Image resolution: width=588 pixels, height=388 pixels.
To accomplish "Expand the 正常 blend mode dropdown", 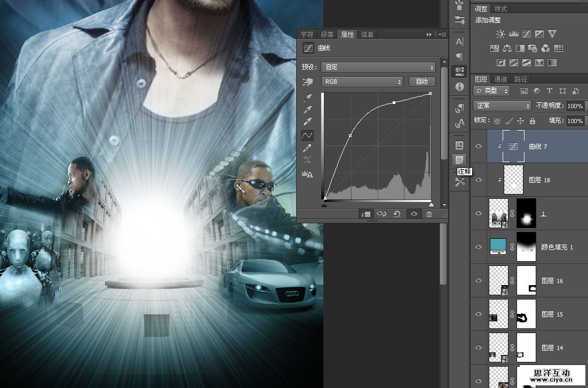I will click(x=503, y=106).
